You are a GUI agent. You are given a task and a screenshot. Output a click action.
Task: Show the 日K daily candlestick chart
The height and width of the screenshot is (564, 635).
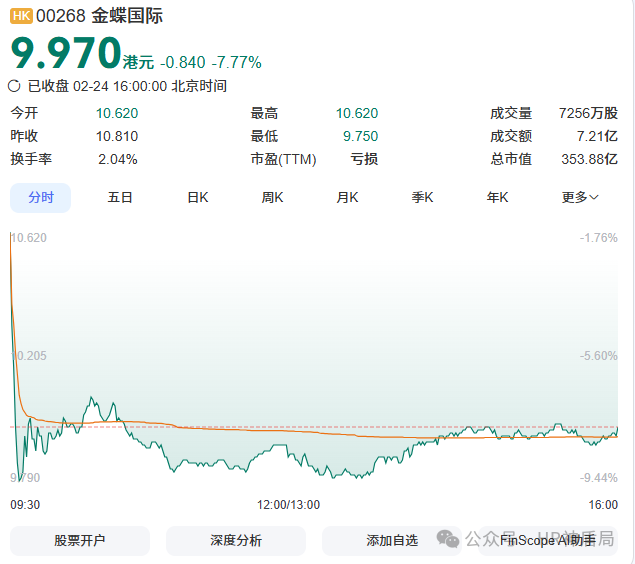point(197,198)
